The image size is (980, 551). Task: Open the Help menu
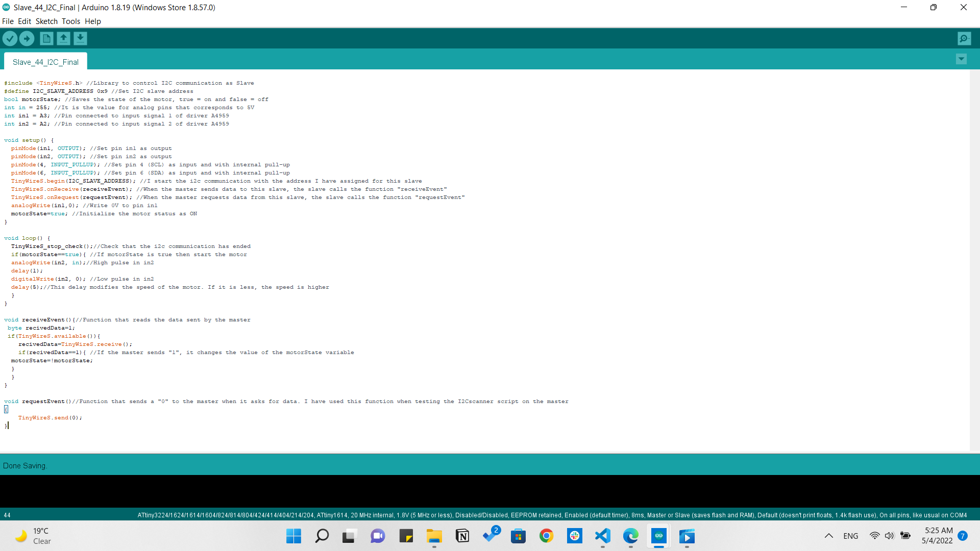point(93,21)
